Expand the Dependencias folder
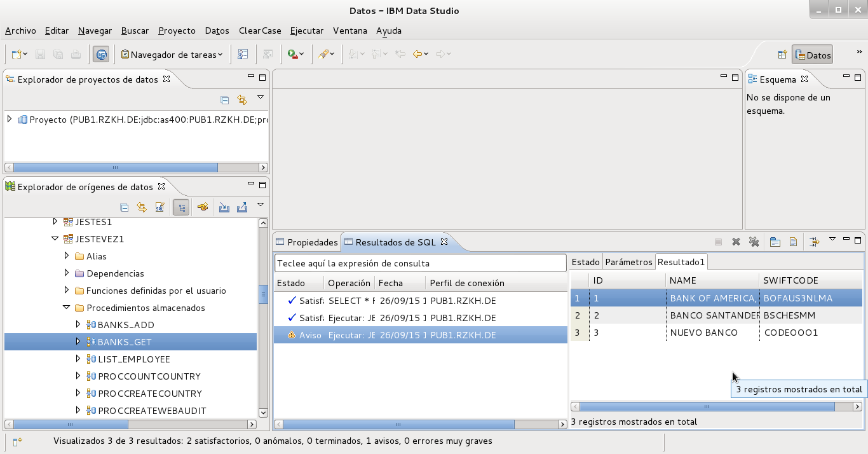 click(67, 273)
